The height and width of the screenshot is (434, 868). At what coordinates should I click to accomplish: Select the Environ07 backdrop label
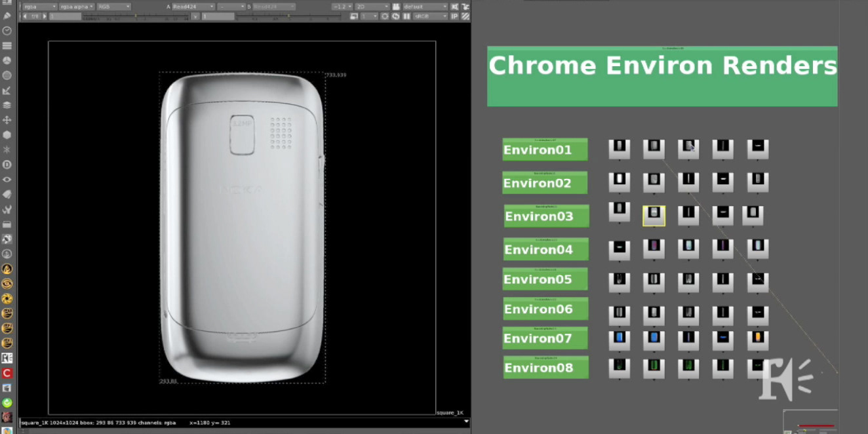(546, 338)
